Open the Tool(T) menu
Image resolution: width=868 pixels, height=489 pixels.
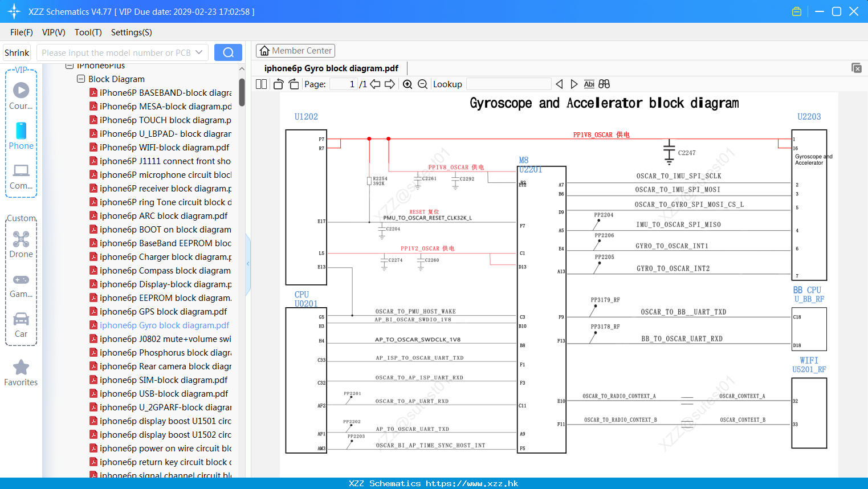(88, 32)
